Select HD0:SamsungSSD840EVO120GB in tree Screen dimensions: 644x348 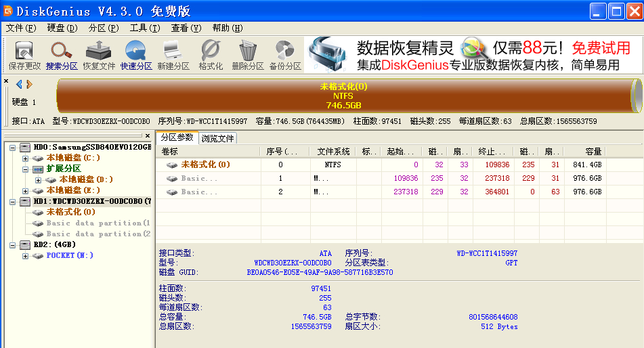pos(92,147)
